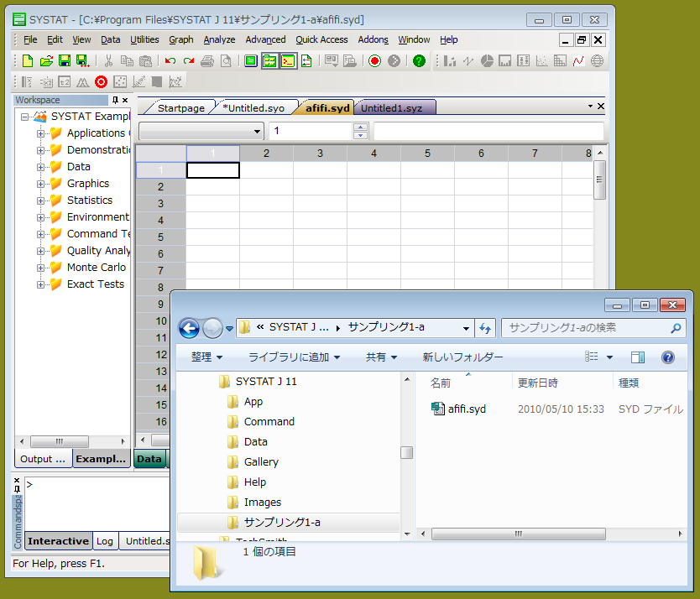Click the Cut scissors icon
The width and height of the screenshot is (700, 599).
tap(108, 60)
